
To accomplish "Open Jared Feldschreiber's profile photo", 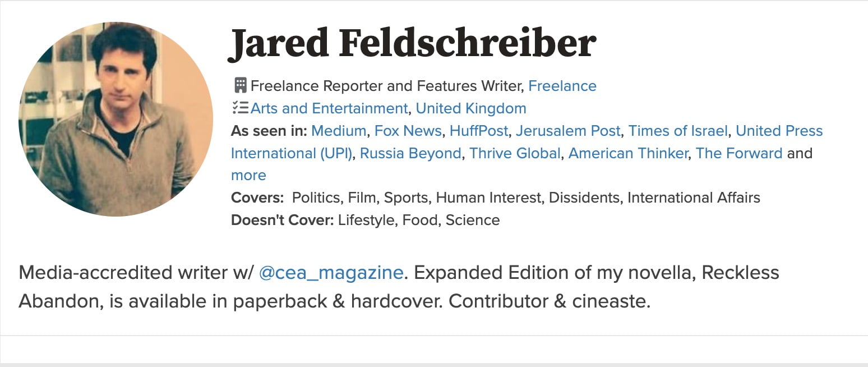I will pos(116,119).
